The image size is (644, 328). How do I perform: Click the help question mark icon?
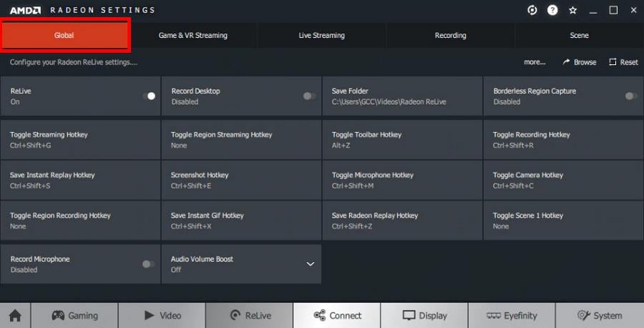552,10
